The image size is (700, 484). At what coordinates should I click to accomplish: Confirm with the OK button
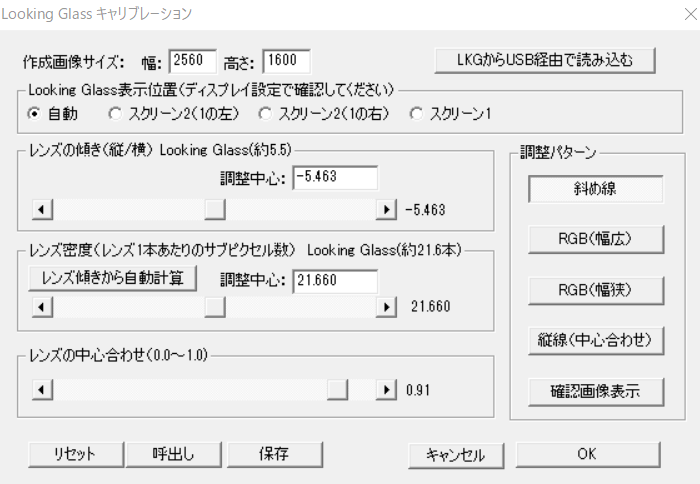tap(588, 455)
